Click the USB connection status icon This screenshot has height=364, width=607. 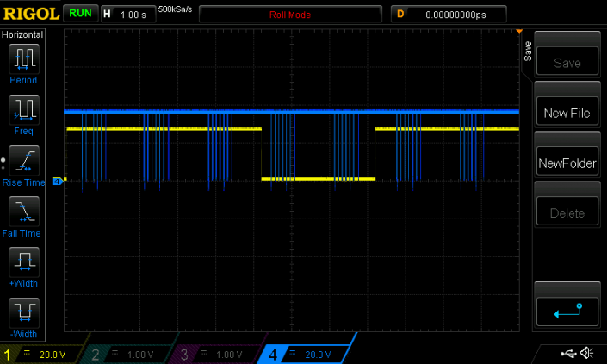pos(568,353)
